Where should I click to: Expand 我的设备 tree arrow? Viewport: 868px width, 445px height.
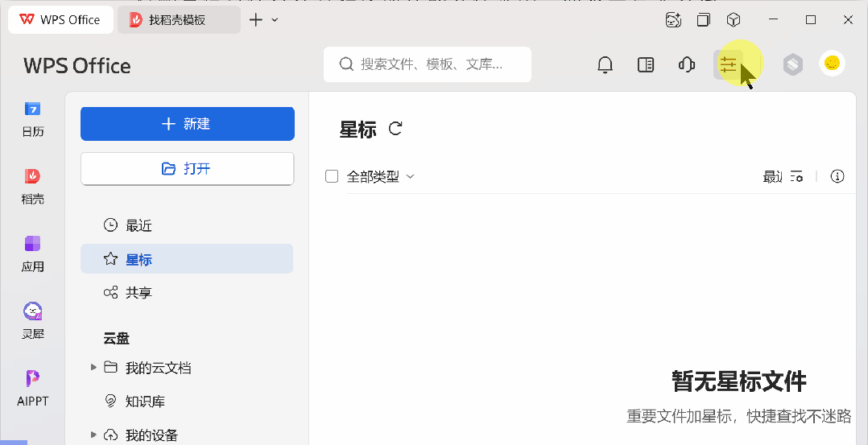point(93,435)
